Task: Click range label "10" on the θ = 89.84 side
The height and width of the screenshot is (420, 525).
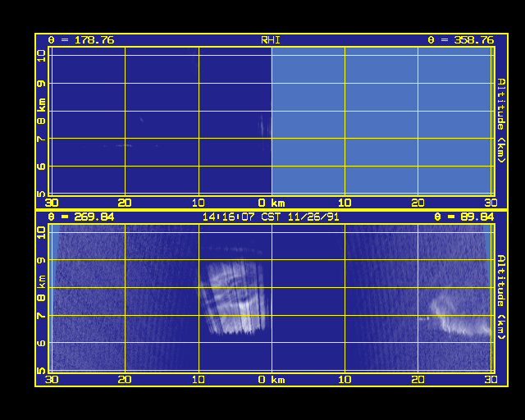Action: [x=345, y=380]
